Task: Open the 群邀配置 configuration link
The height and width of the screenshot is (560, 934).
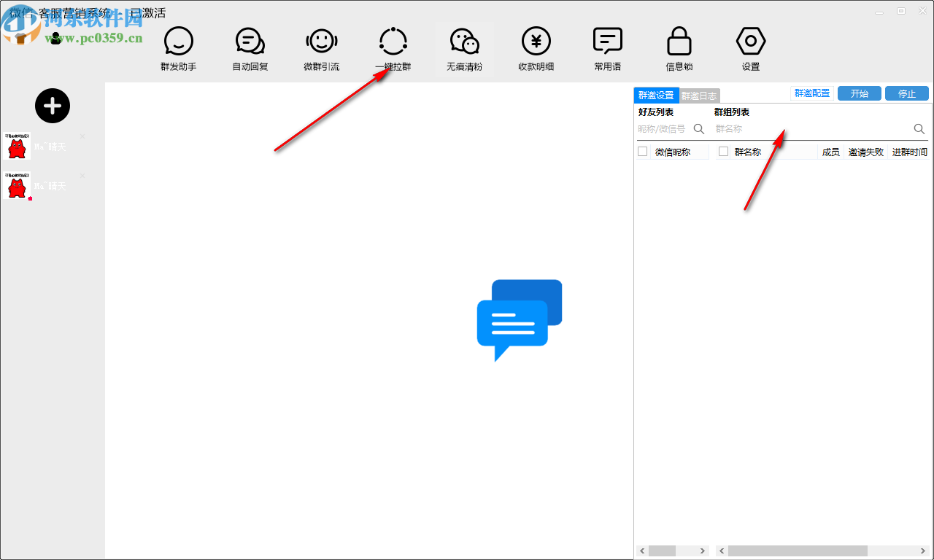Action: point(812,93)
